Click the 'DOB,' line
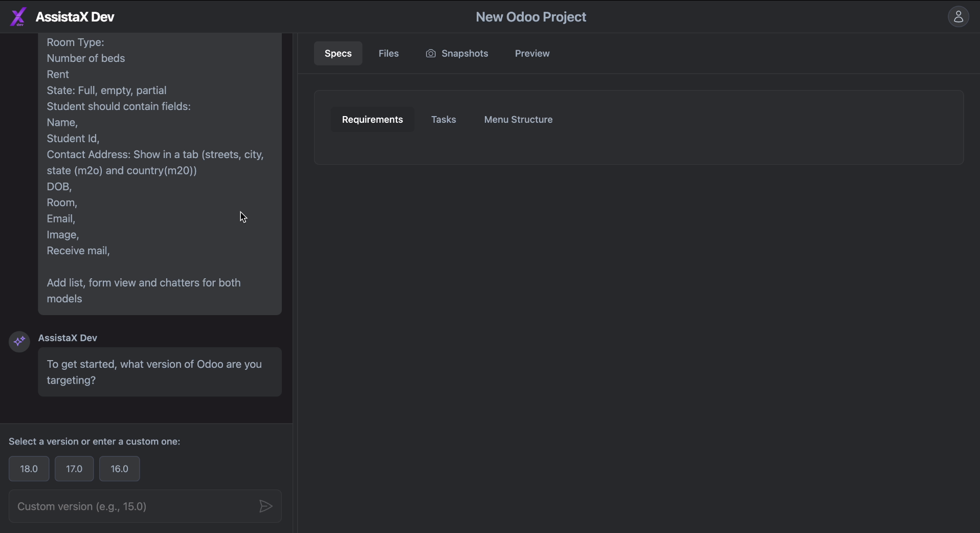This screenshot has width=980, height=533. [59, 187]
